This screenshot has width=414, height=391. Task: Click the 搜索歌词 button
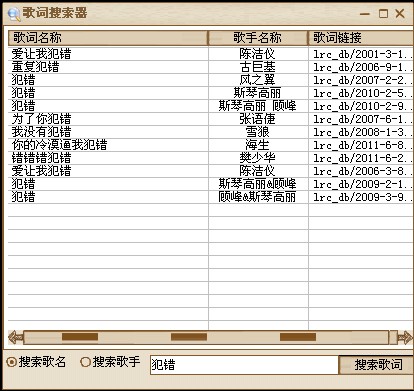coord(377,365)
